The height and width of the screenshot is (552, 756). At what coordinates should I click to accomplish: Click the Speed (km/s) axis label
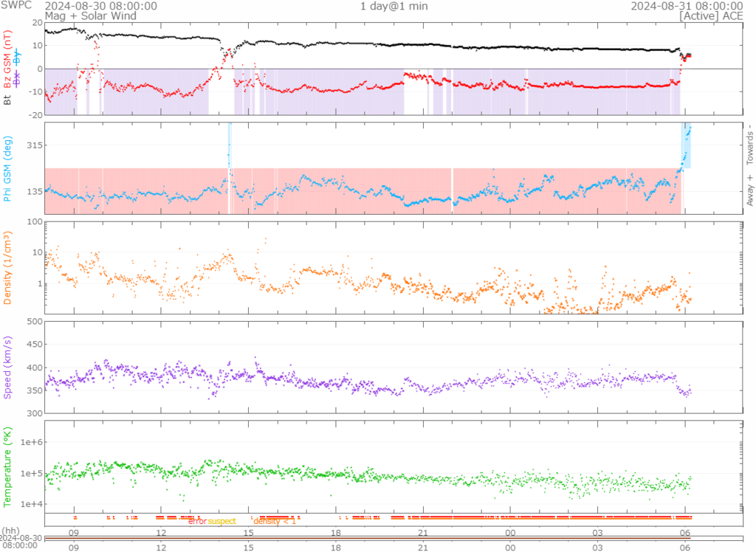click(7, 367)
